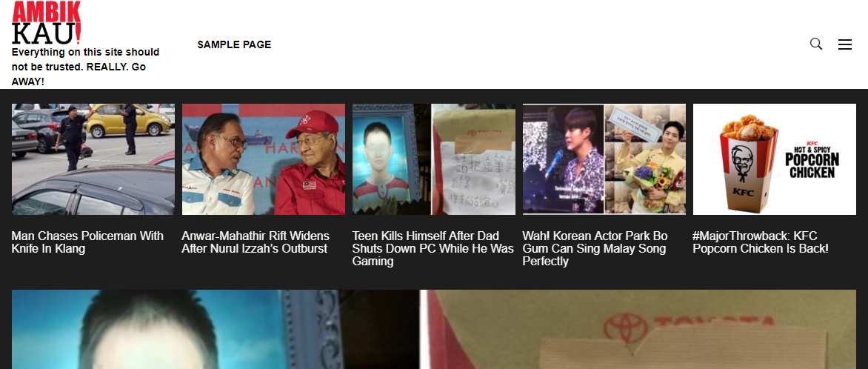Click the Anwar and Mahathir photo thumbnail
Screen dimensions: 868x369
[264, 159]
